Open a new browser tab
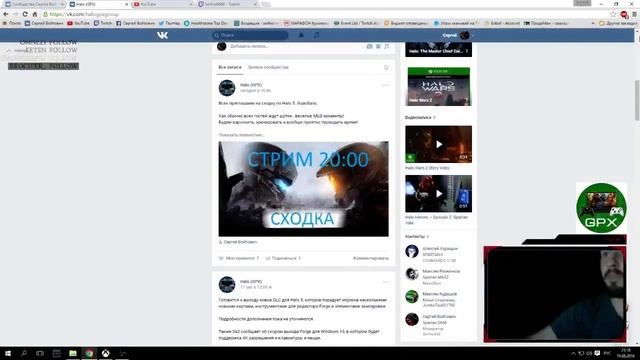 point(266,4)
